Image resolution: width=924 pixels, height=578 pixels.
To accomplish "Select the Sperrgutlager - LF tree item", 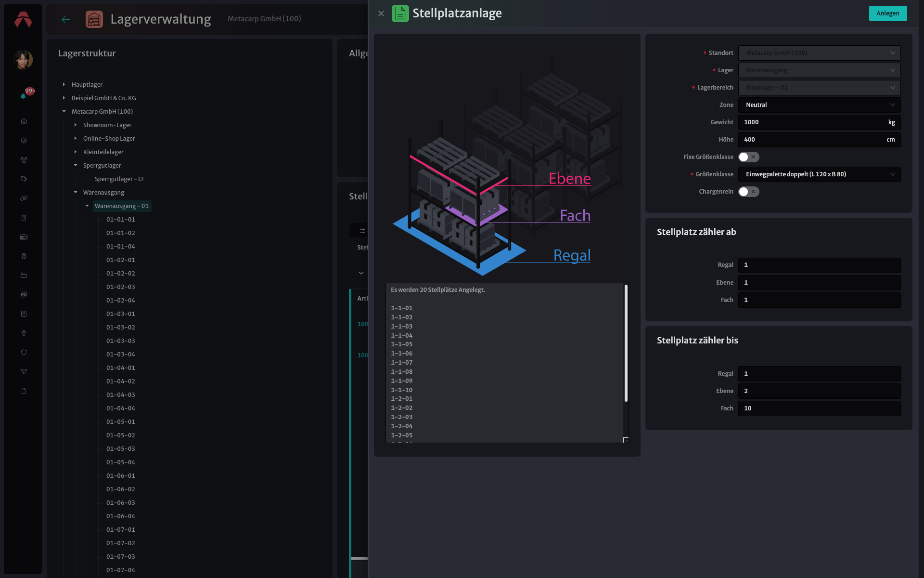I will click(119, 179).
